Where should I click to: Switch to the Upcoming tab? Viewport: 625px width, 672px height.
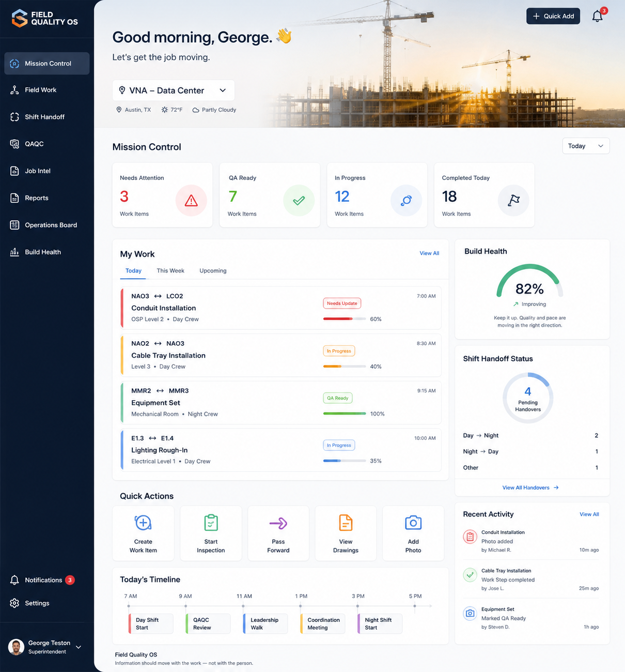point(213,271)
